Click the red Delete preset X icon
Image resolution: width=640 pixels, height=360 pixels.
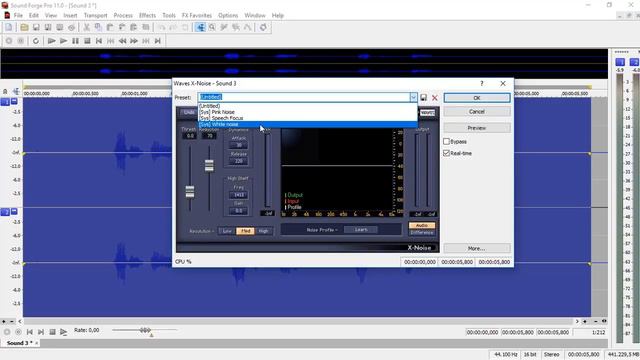click(x=435, y=98)
